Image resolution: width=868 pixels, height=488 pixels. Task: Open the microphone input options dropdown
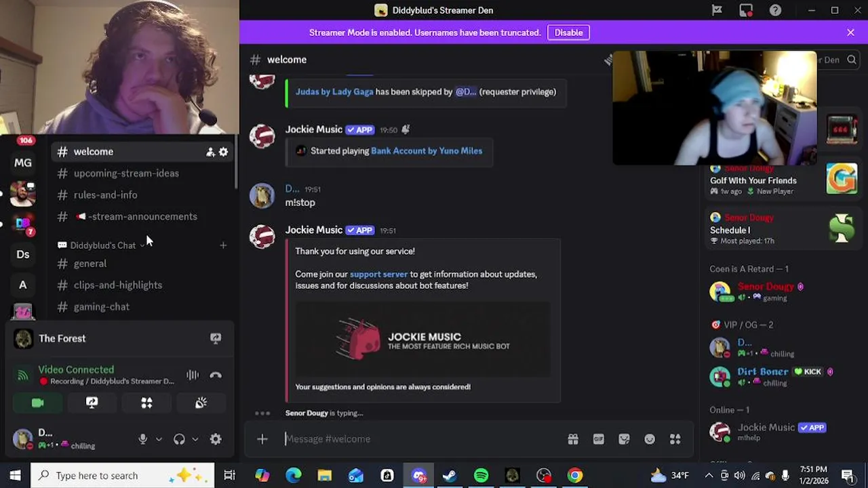159,439
